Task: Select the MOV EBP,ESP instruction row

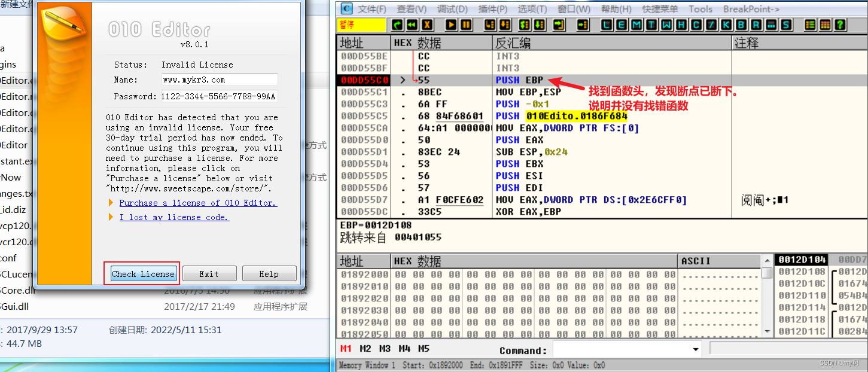Action: (602, 92)
